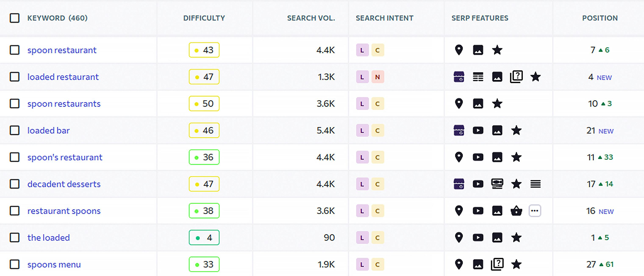
Task: Open the overflow menu on restaurant spoons row
Action: pos(535,211)
